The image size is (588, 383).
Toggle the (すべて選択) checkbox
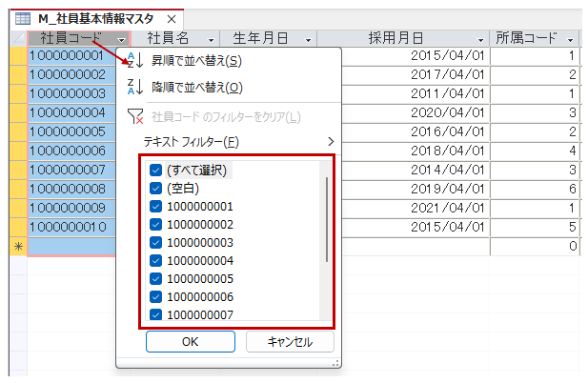pyautogui.click(x=155, y=171)
